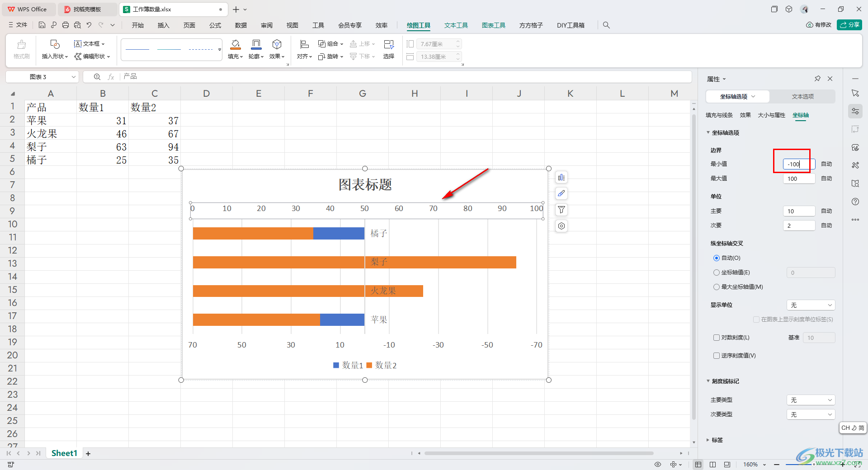Open the 公式 (Formulas) ribbon tab

click(215, 25)
